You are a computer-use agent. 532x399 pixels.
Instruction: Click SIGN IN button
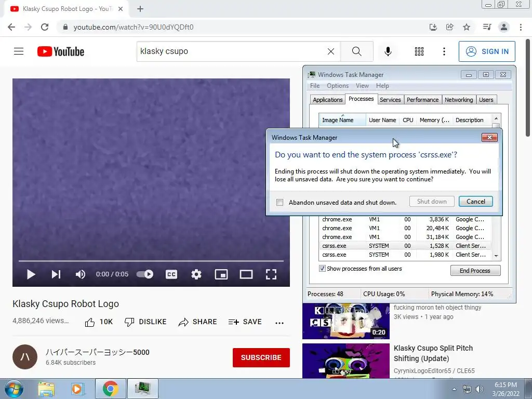pyautogui.click(x=487, y=51)
